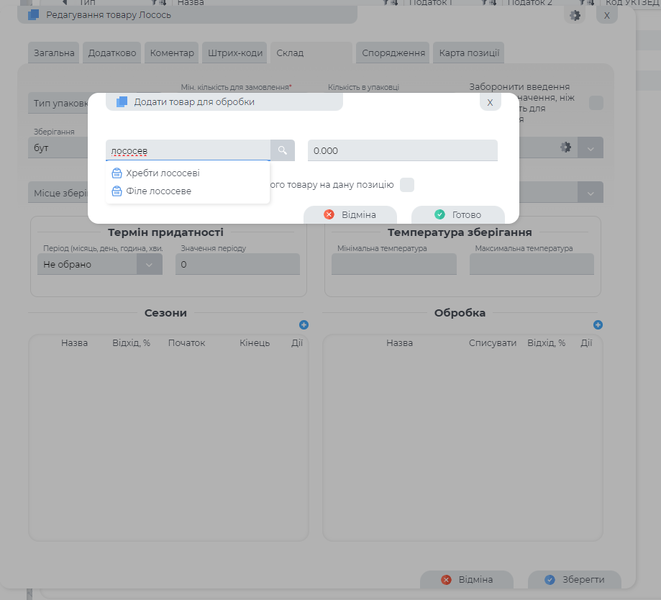Add a season with the plus icon

304,325
